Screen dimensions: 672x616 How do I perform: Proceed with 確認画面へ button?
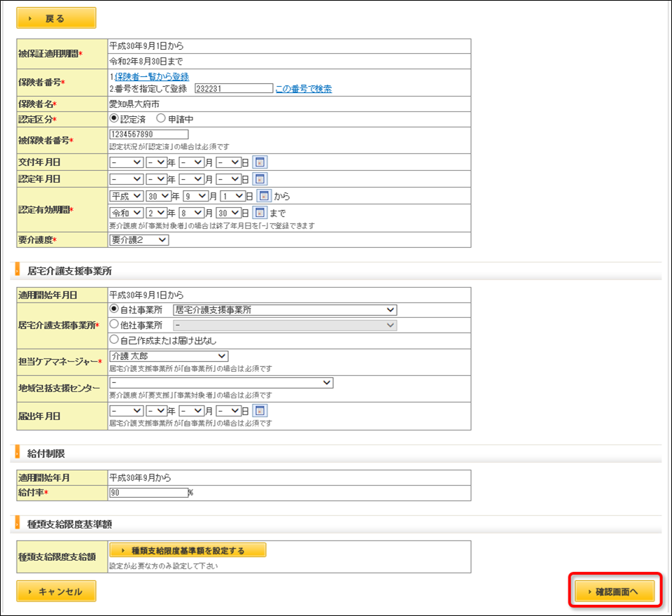(615, 591)
